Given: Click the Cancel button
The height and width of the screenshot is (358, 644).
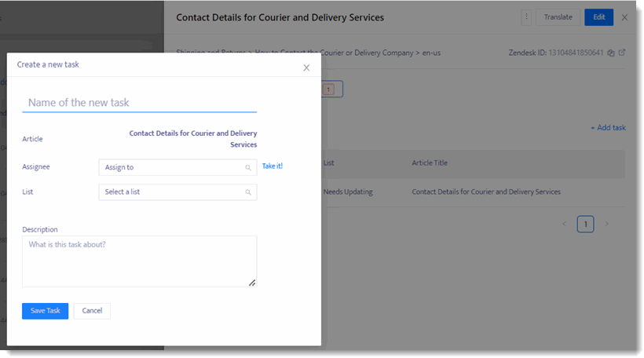Looking at the screenshot, I should coord(92,311).
